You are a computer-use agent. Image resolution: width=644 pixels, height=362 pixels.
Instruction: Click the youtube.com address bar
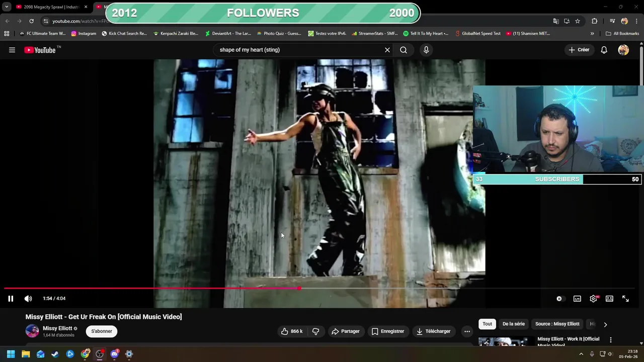coord(80,21)
